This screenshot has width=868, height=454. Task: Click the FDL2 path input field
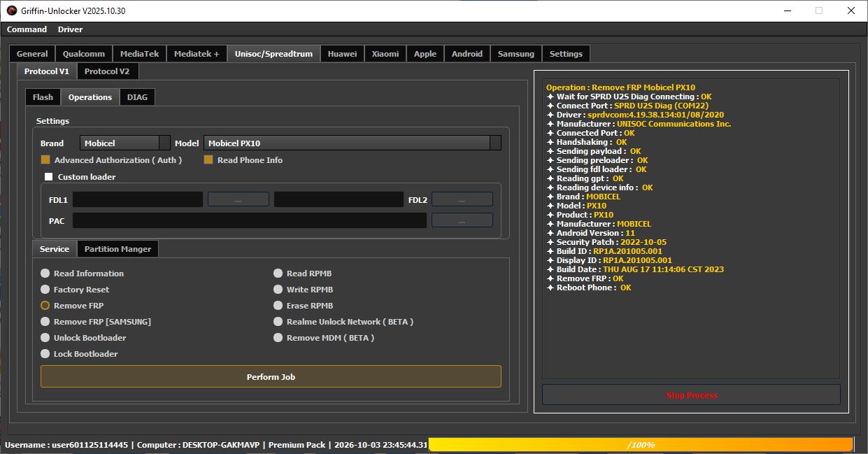pos(339,200)
